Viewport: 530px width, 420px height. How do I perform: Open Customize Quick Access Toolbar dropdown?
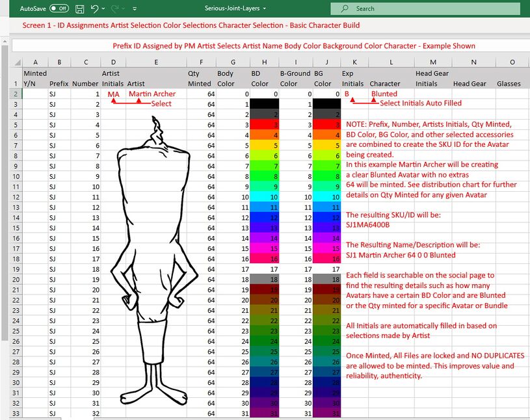coord(135,9)
